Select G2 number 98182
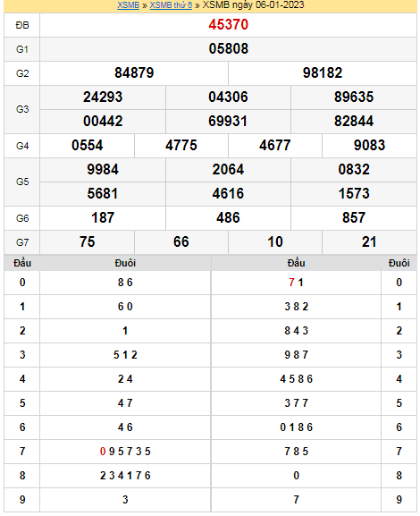 pos(323,72)
